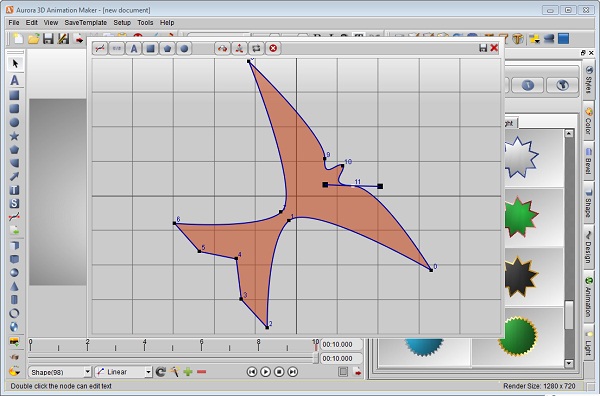The image size is (600, 396).
Task: Save the document with the floppy icon
Action: point(48,39)
